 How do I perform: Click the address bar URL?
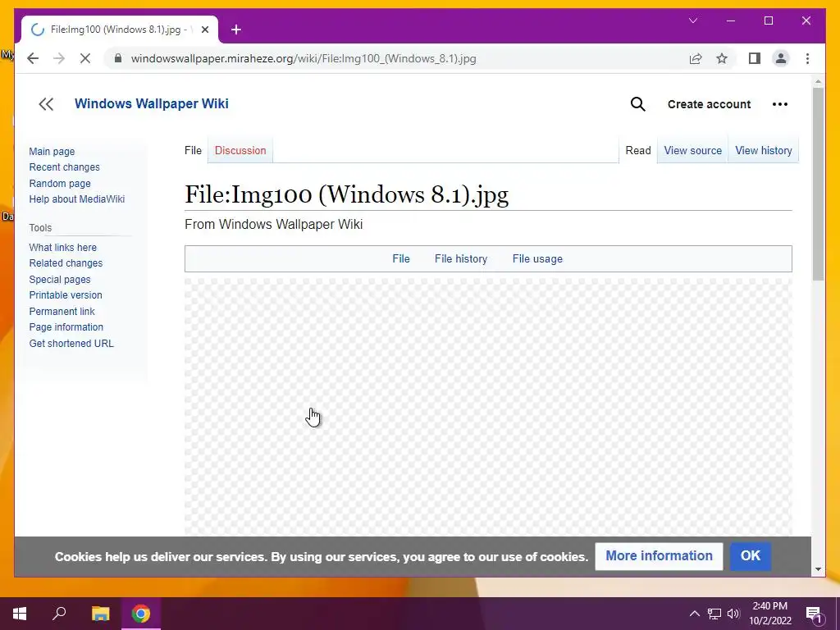point(304,58)
